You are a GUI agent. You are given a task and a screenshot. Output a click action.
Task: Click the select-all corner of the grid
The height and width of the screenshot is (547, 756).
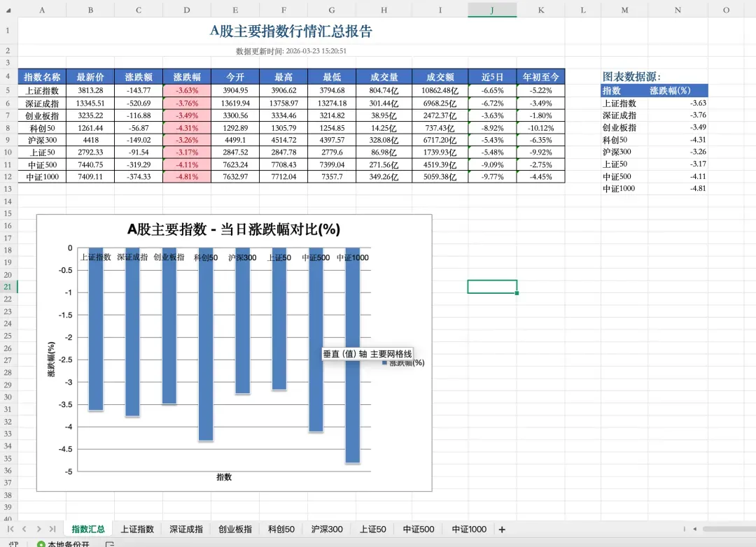8,10
